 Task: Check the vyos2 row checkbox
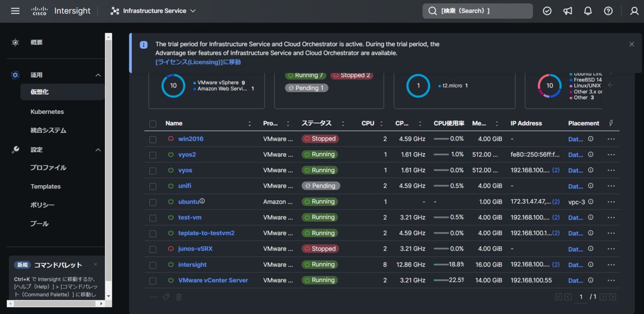tap(153, 155)
